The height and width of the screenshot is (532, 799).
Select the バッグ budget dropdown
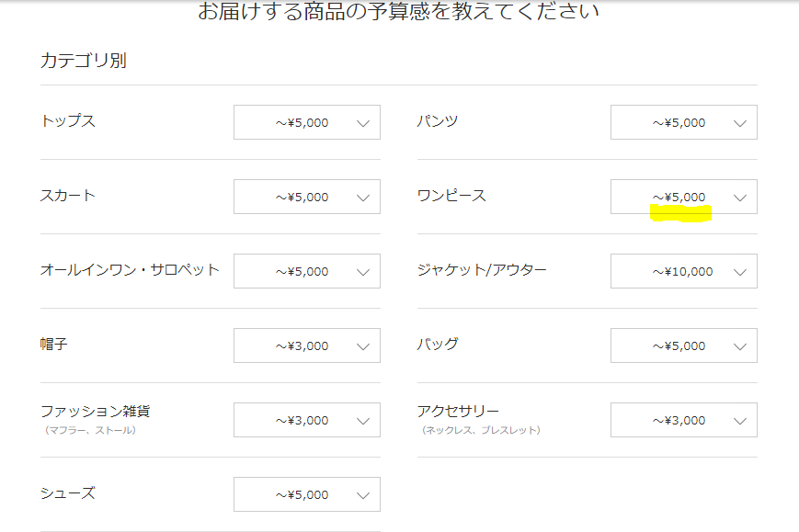[683, 345]
